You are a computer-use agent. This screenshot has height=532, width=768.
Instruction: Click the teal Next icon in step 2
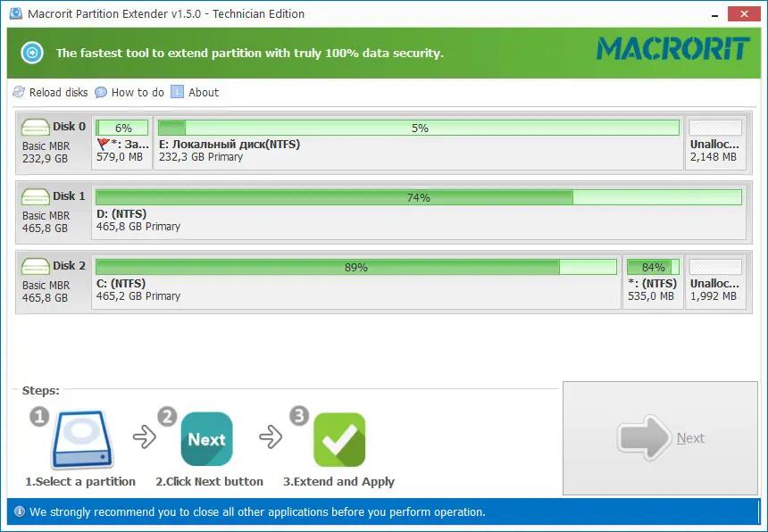pyautogui.click(x=206, y=439)
